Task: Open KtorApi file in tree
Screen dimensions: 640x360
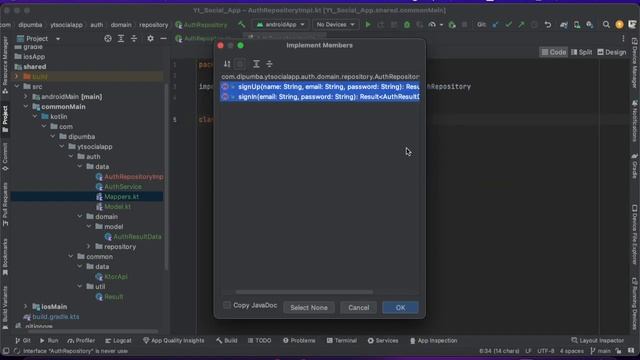Action: tap(111, 277)
